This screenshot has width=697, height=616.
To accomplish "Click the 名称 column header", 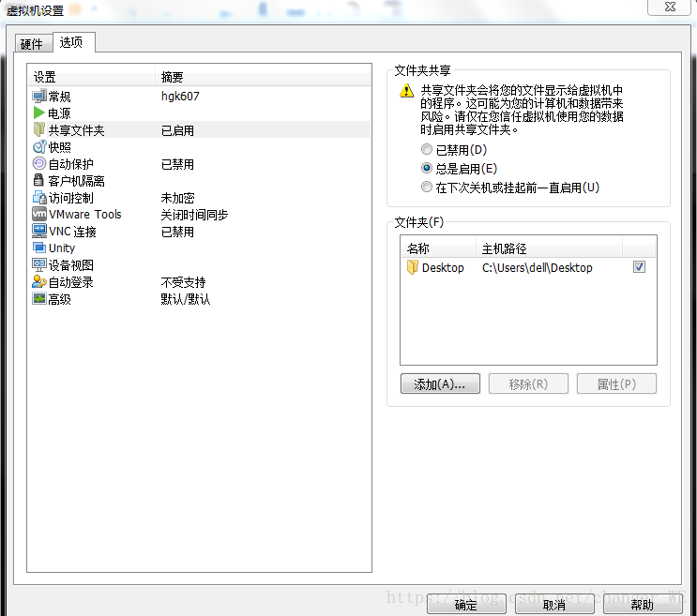I will point(439,248).
